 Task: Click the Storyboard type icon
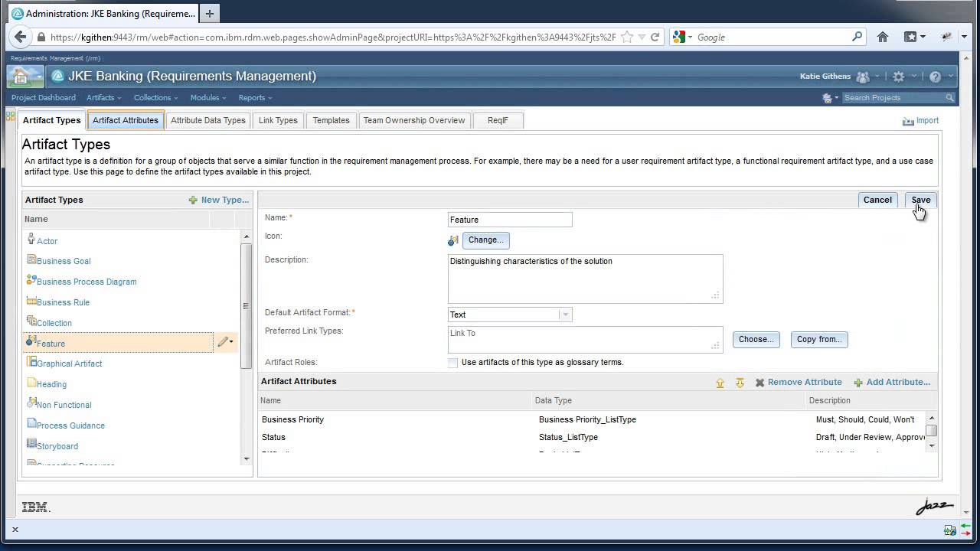31,445
